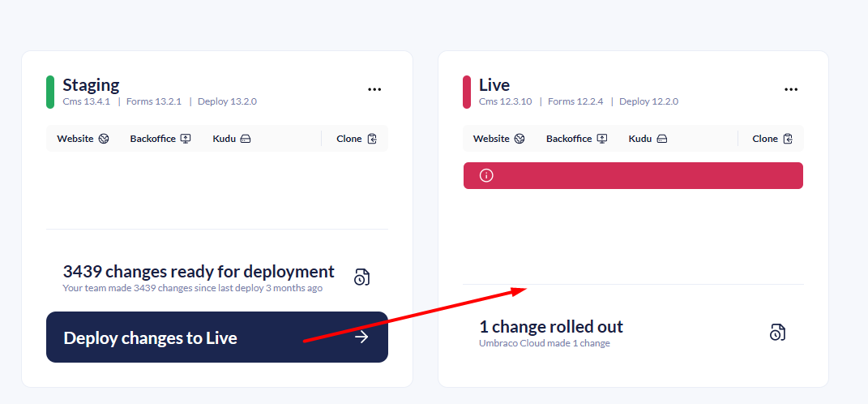
Task: View Live rolled out changes history icon
Action: coord(777,332)
